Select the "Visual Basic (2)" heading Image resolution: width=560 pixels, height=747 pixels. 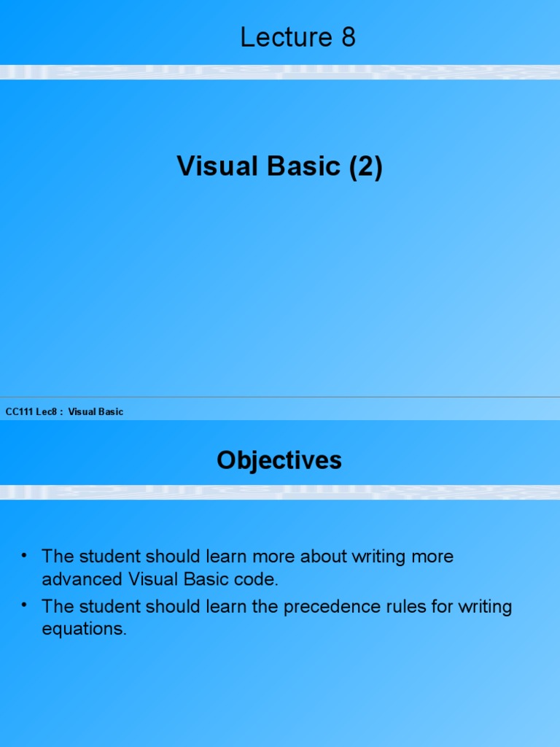(279, 167)
